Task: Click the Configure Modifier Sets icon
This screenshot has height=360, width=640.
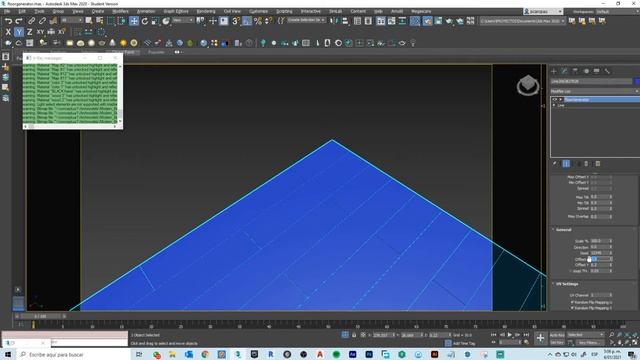Action: click(598, 164)
